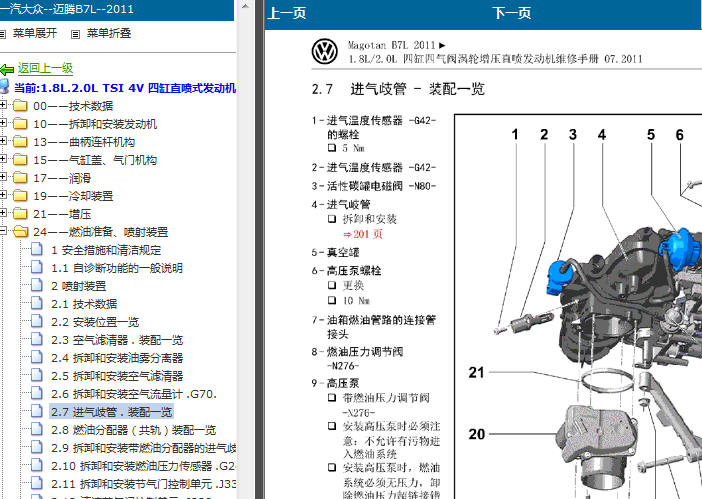
Task: Click the page icon for 2.10 燃油压力传感器
Action: pos(37,465)
